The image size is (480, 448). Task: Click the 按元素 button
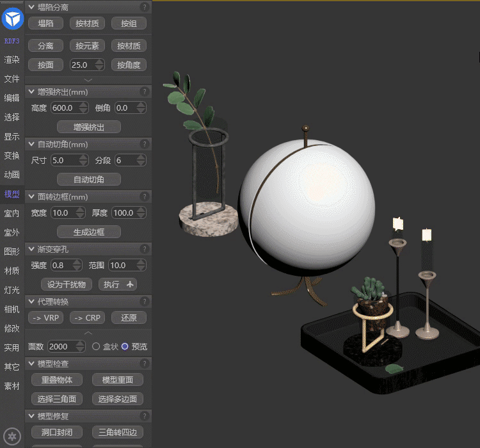tap(87, 45)
